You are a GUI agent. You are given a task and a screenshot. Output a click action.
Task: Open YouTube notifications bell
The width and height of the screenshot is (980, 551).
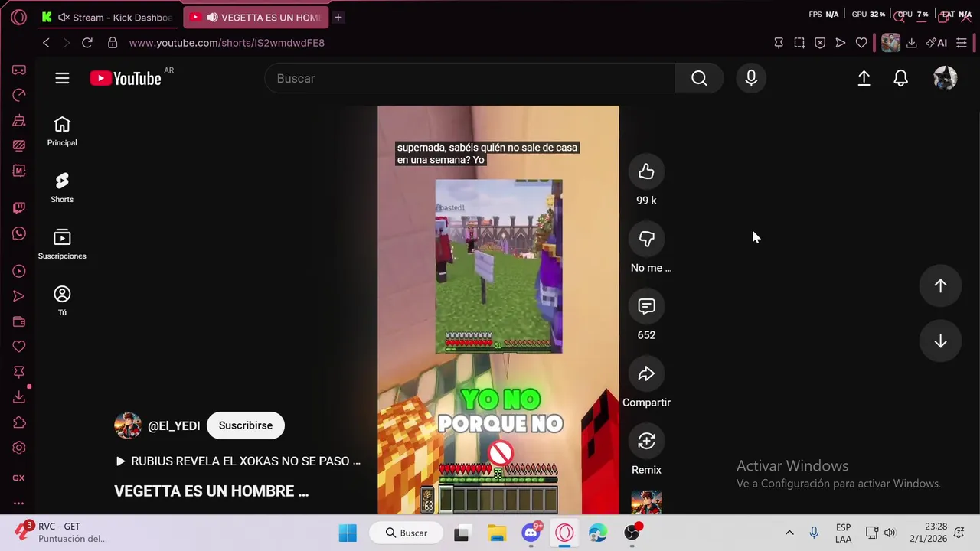[901, 78]
